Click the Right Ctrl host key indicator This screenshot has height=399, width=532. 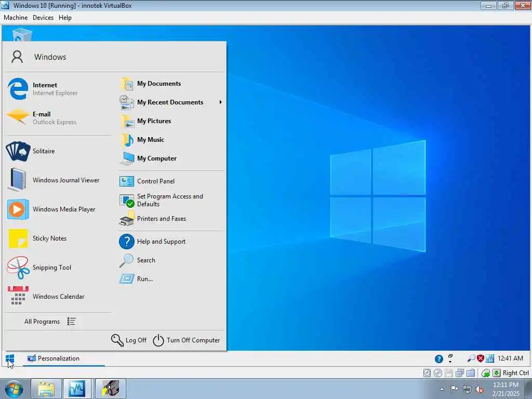tap(516, 373)
